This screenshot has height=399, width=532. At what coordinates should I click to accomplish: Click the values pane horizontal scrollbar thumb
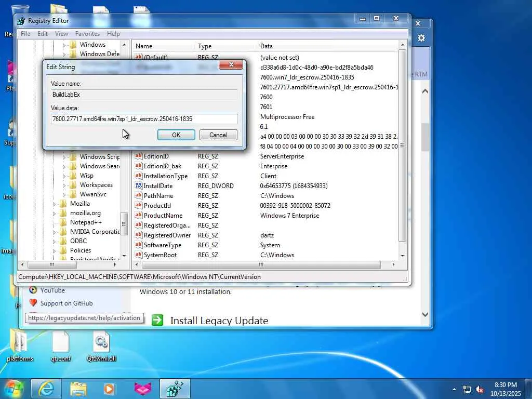[261, 264]
